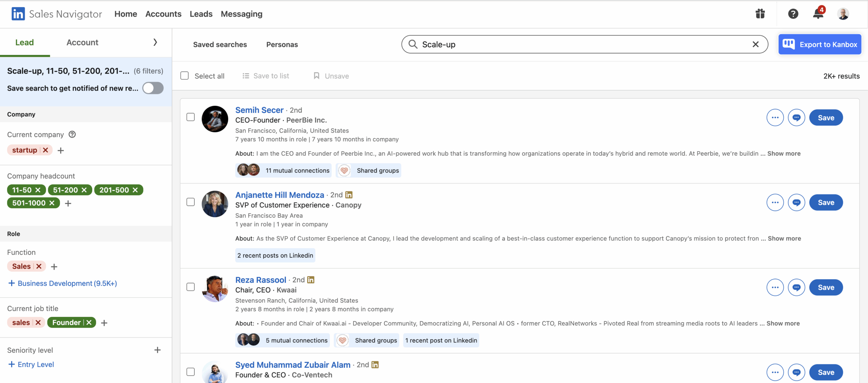Expand the filter tabs chevron arrow

(155, 42)
